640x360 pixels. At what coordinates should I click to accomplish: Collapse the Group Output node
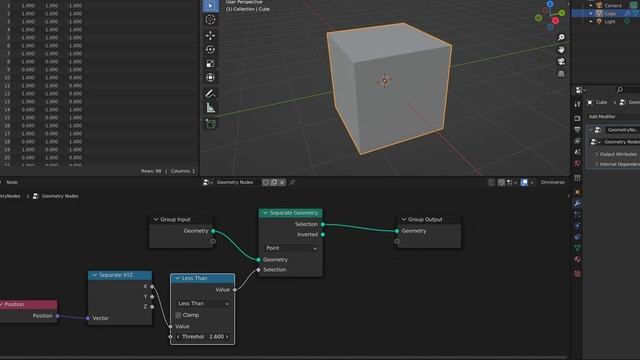tap(404, 219)
